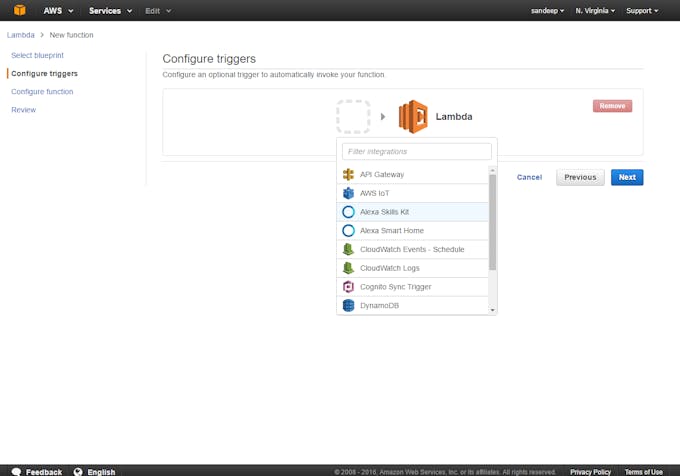
Task: Open the Support dropdown menu
Action: click(642, 10)
